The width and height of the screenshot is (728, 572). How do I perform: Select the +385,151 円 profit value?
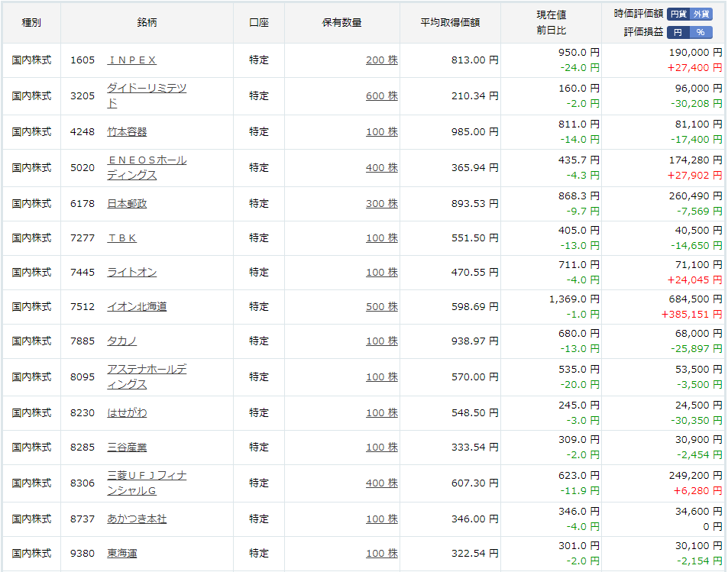(692, 315)
